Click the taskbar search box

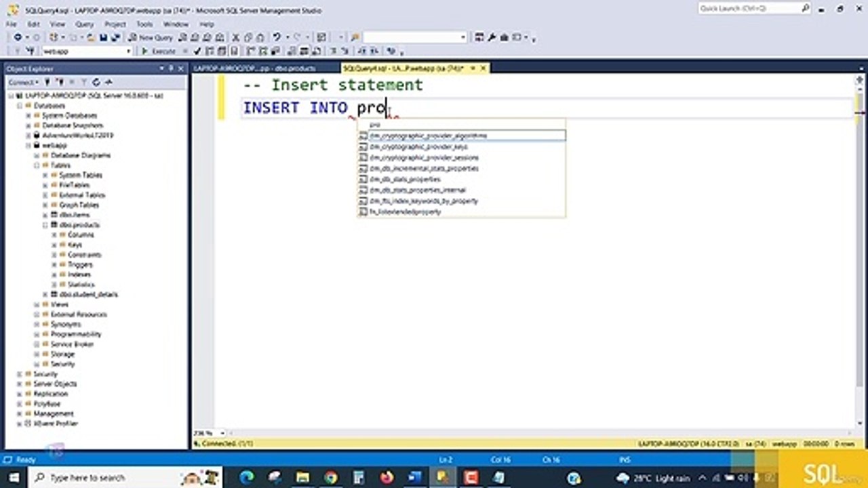point(125,477)
